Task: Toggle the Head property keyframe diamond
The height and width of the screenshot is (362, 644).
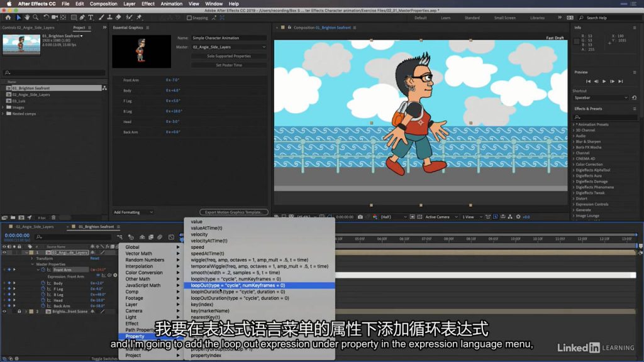Action: 9,300
